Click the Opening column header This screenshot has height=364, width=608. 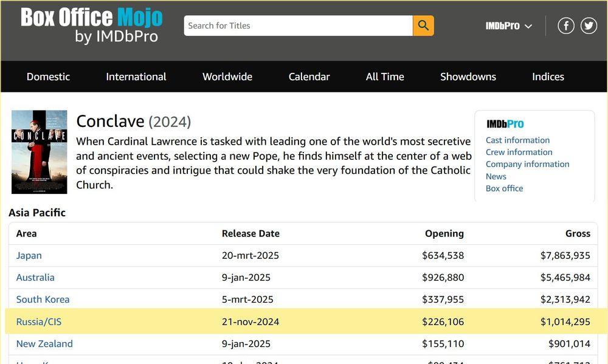tap(444, 234)
